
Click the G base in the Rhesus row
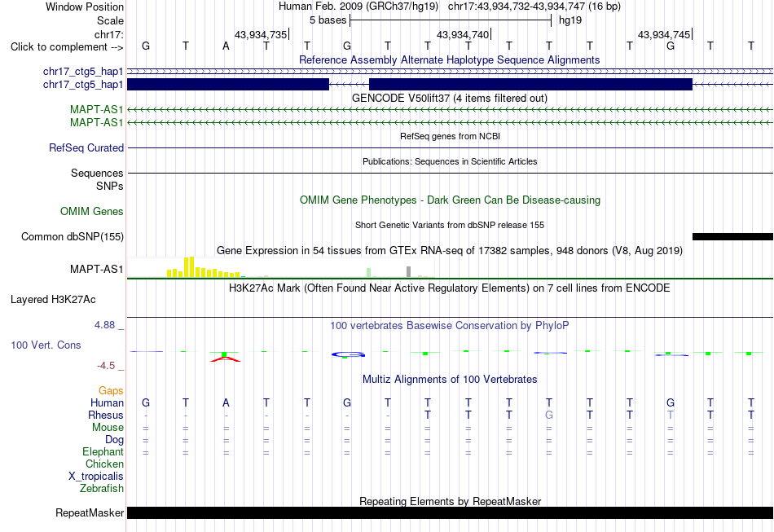pyautogui.click(x=549, y=415)
